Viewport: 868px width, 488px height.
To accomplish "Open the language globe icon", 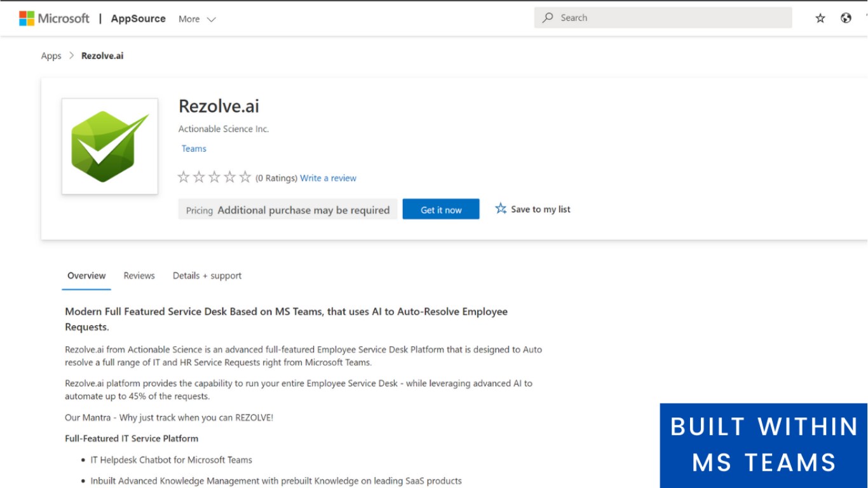I will click(846, 18).
